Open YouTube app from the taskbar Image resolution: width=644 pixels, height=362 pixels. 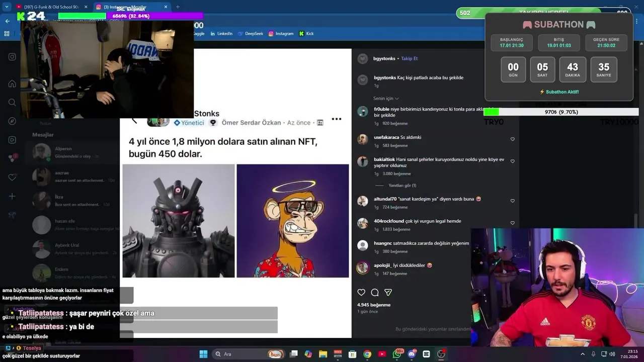(382, 354)
